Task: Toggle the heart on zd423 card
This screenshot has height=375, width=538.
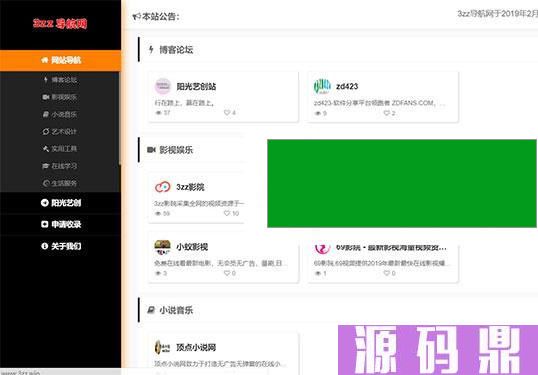Action: click(387, 113)
